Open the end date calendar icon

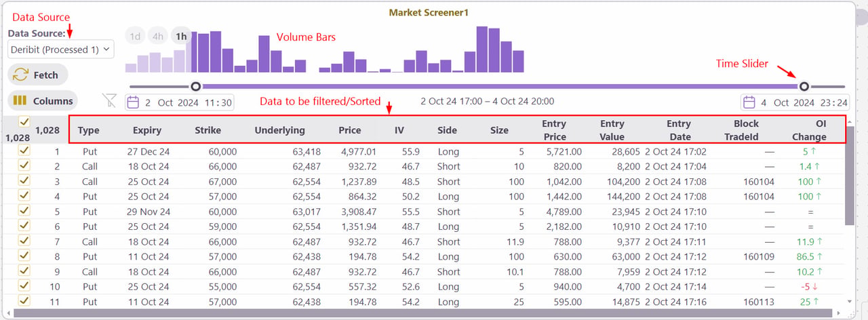749,102
